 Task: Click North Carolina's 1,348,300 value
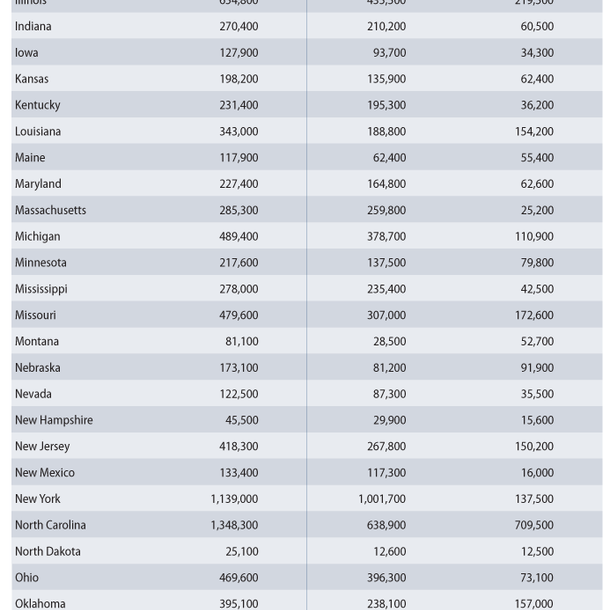pos(234,526)
